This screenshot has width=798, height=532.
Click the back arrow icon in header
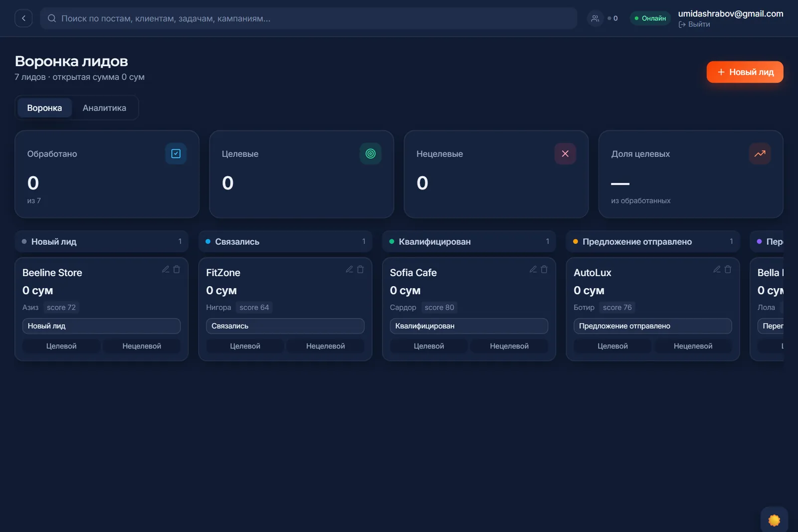click(x=23, y=18)
